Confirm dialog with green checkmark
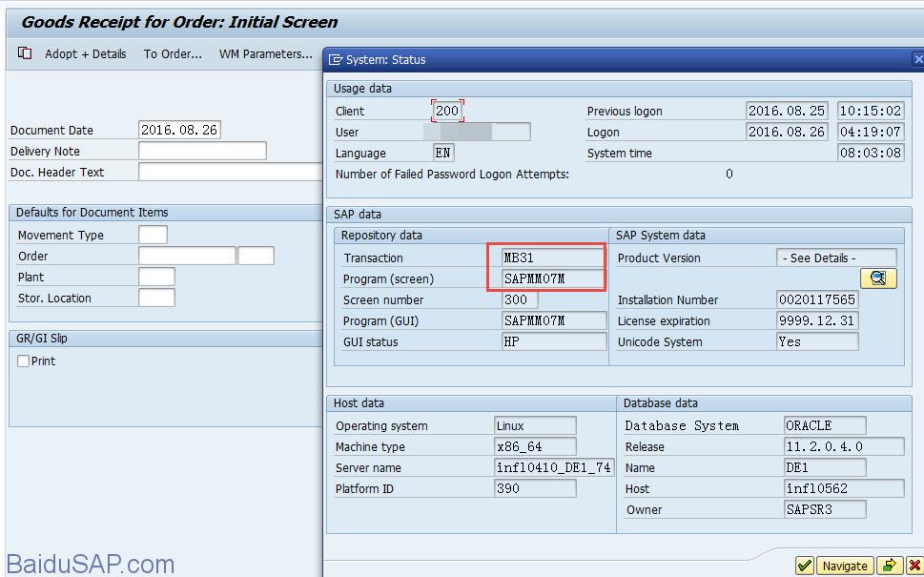 pos(805,566)
